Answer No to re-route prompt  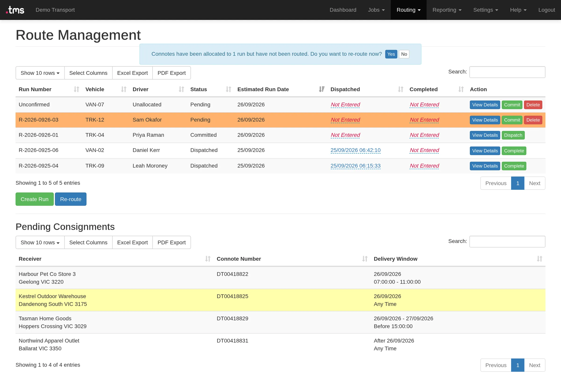click(x=404, y=54)
